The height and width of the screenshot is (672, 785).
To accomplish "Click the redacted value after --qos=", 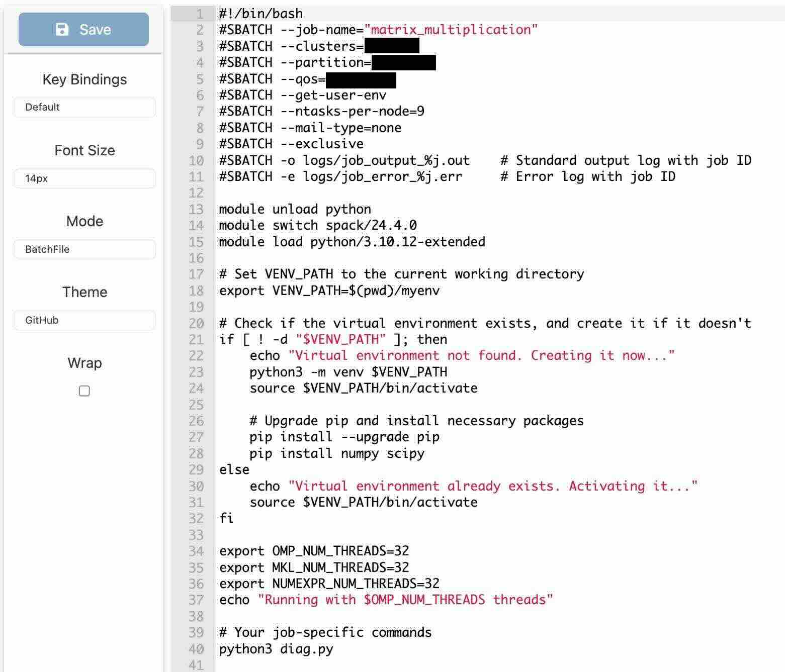I will click(361, 79).
